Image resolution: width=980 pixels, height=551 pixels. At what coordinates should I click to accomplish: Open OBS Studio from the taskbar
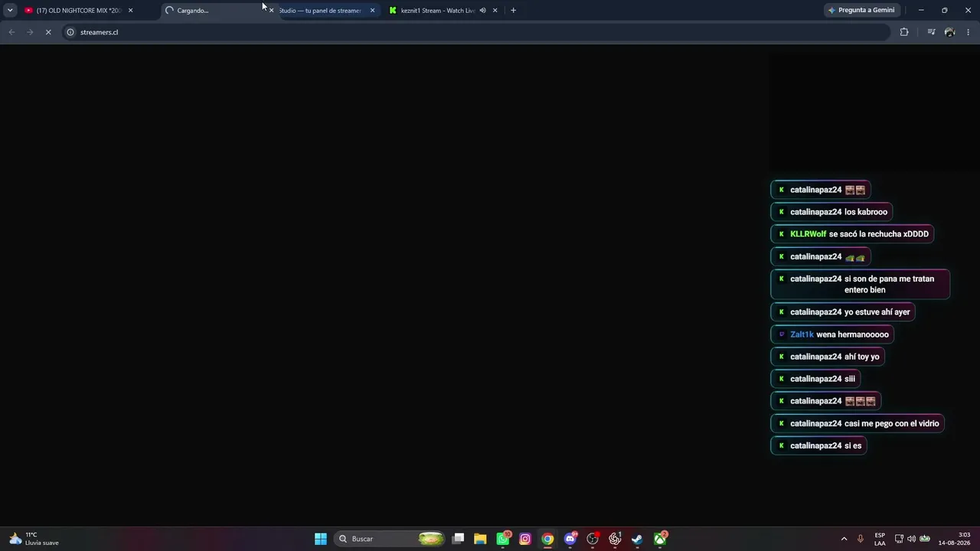593,539
